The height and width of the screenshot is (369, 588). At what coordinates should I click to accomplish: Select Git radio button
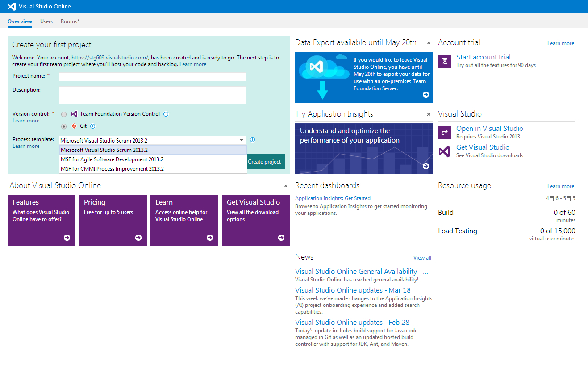[64, 126]
